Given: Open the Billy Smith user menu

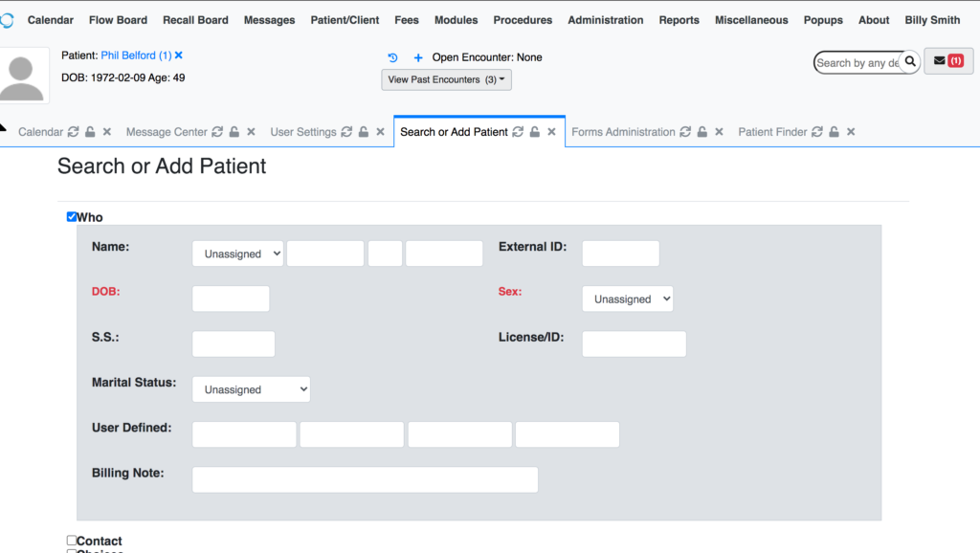Looking at the screenshot, I should point(932,20).
